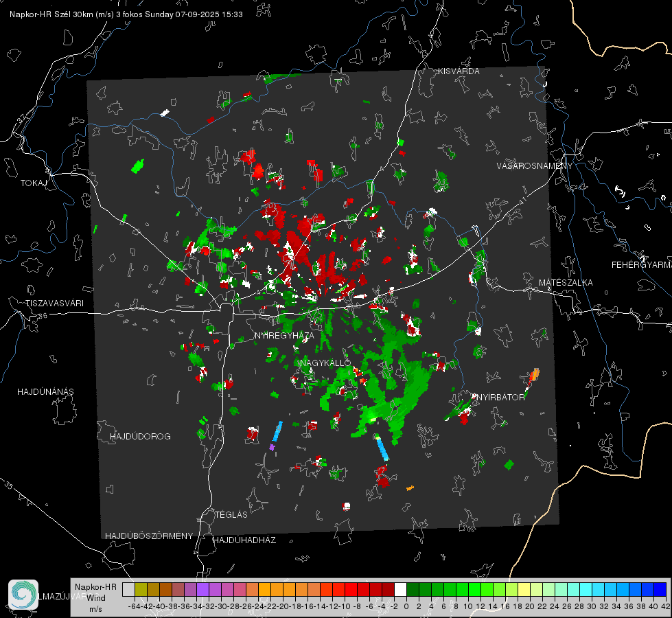
Task: Click the KISVÁRDA label
Action: 459,71
